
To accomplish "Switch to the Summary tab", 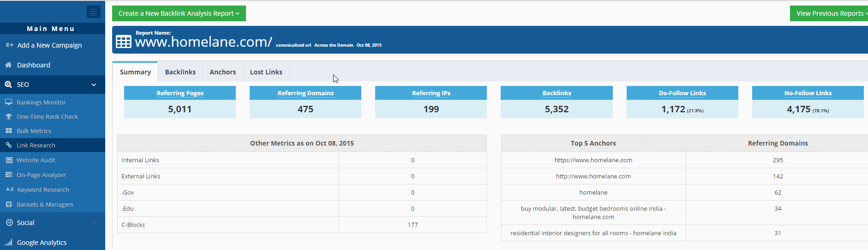I will 135,72.
